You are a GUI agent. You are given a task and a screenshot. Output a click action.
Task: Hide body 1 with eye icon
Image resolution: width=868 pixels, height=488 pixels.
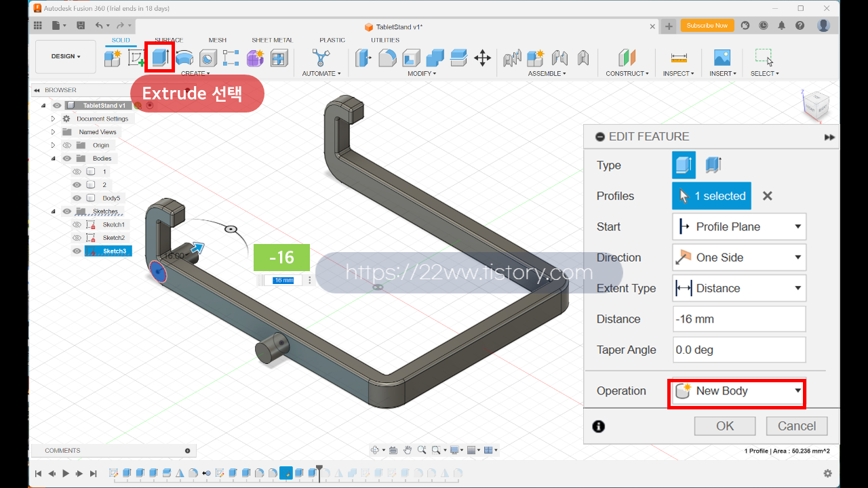pos(77,171)
